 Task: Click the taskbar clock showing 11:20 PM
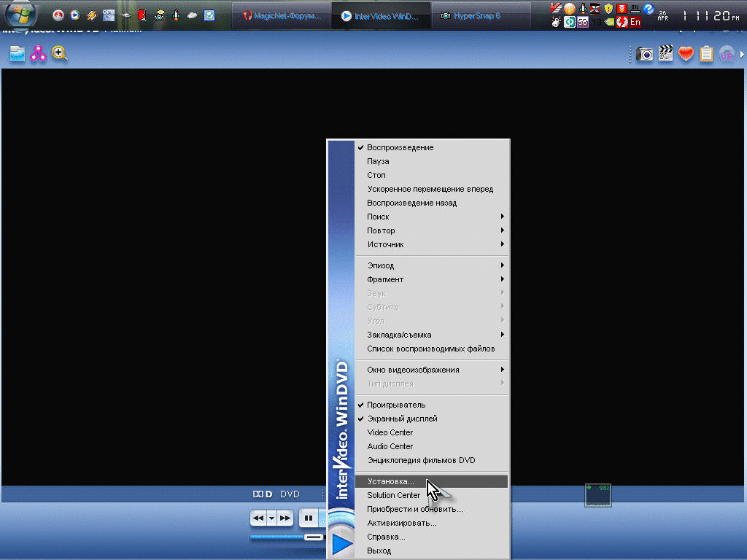[711, 16]
